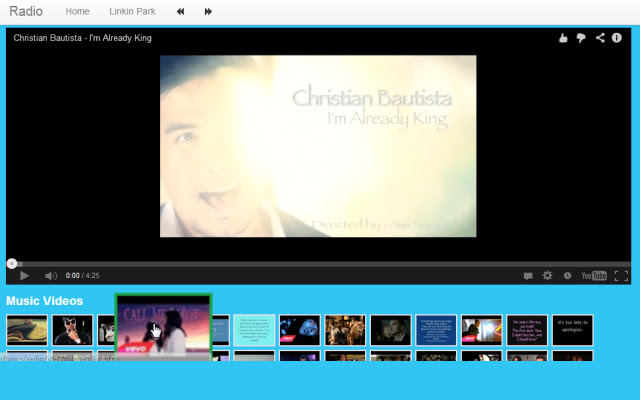Skip back with the rewind icon
This screenshot has height=400, width=640.
point(180,11)
